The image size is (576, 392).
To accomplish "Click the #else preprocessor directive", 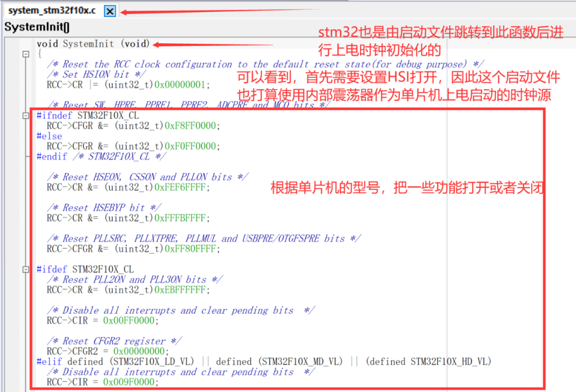I will pyautogui.click(x=49, y=136).
